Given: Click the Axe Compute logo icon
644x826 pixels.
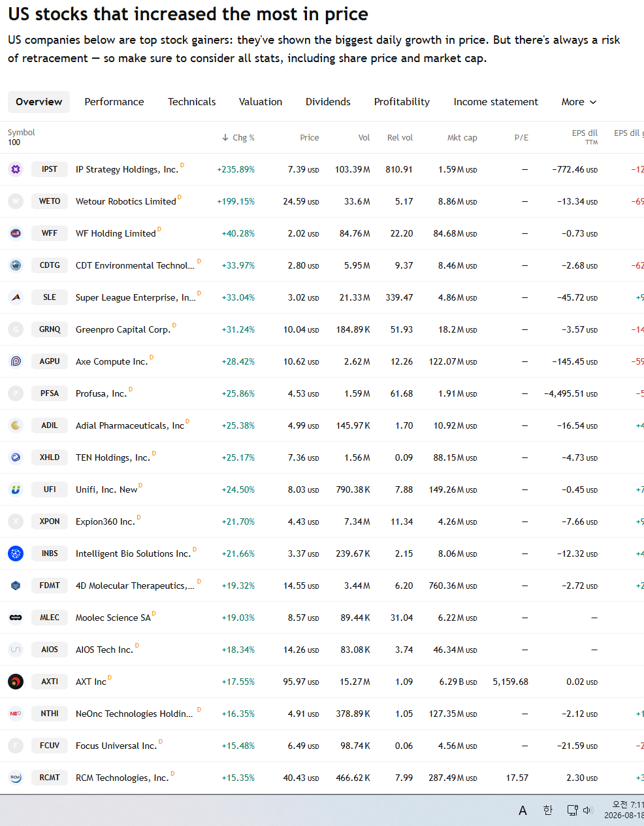Looking at the screenshot, I should pyautogui.click(x=16, y=361).
